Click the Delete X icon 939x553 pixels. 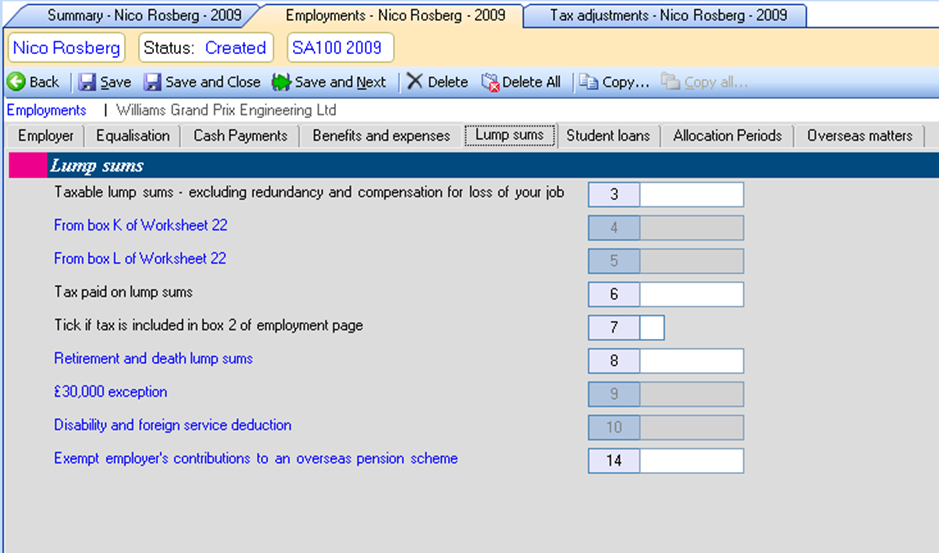point(414,81)
